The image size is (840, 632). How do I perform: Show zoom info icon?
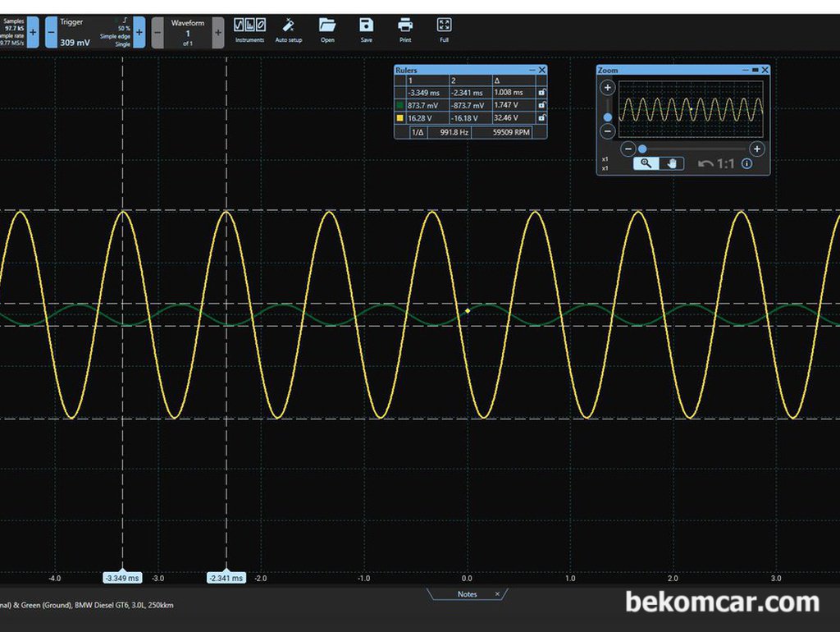click(746, 163)
